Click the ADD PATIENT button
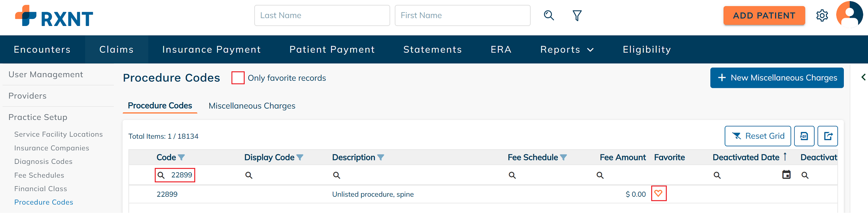Image resolution: width=868 pixels, height=214 pixels. 764,15
